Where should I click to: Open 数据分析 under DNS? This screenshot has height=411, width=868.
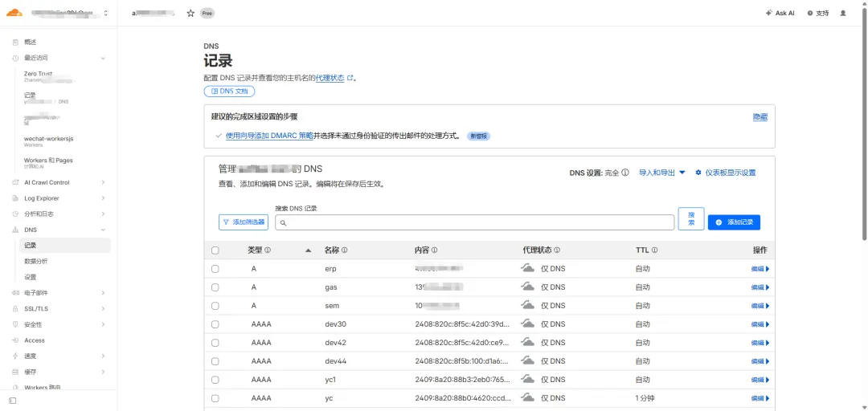pyautogui.click(x=36, y=261)
